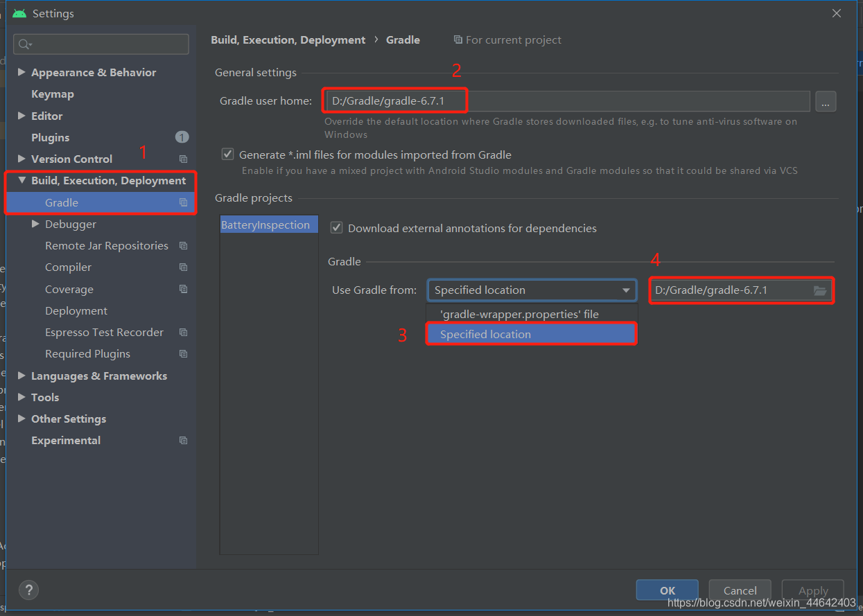Click the Cancel button
The height and width of the screenshot is (616, 863).
coord(740,590)
